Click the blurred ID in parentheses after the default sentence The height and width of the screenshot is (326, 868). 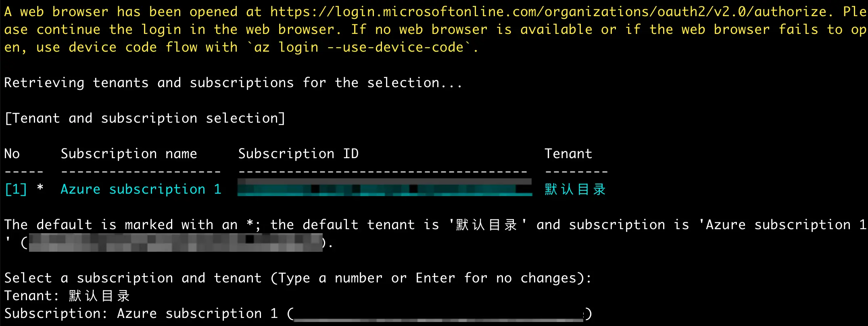[175, 242]
